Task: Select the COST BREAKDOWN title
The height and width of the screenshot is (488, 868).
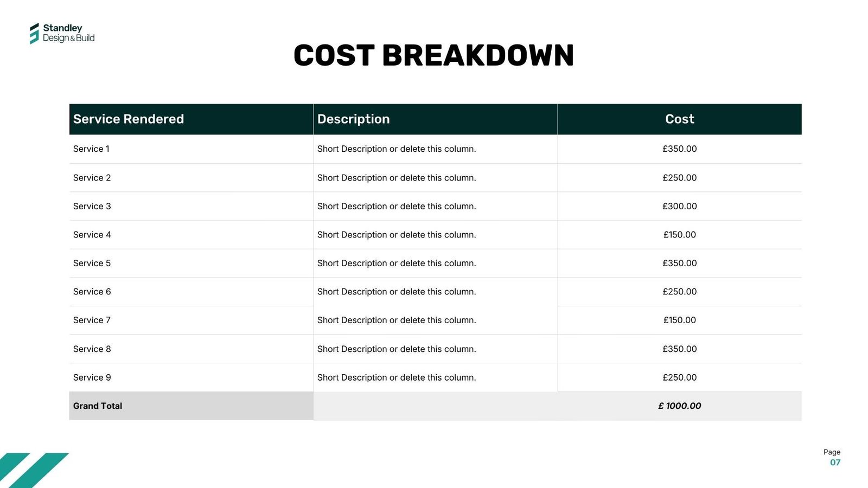Action: (433, 55)
